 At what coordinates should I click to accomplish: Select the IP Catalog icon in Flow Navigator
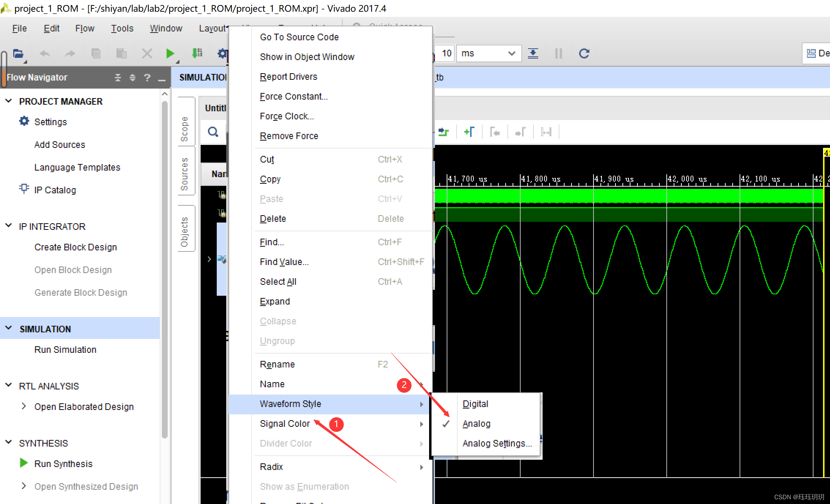(24, 188)
